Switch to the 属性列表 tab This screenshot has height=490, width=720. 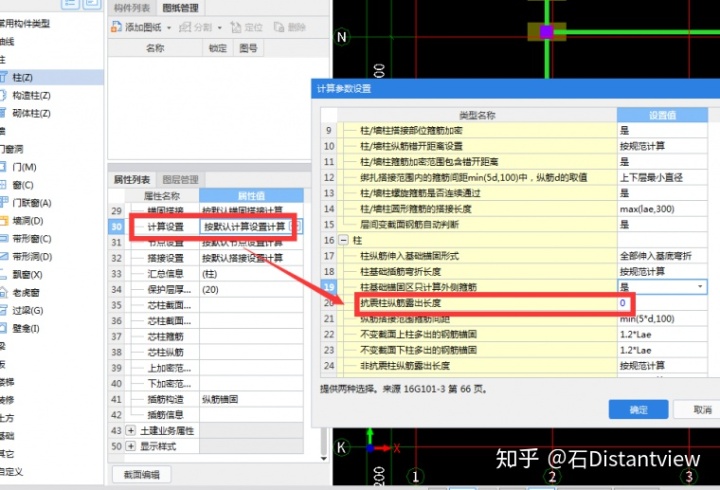coord(132,179)
